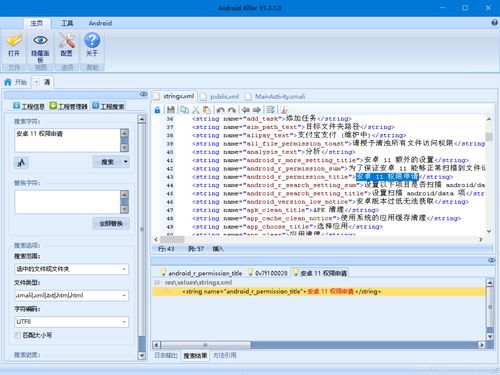The width and height of the screenshot is (500, 375).
Task: Click code editor scrollbar right arrow
Action: [x=481, y=239]
